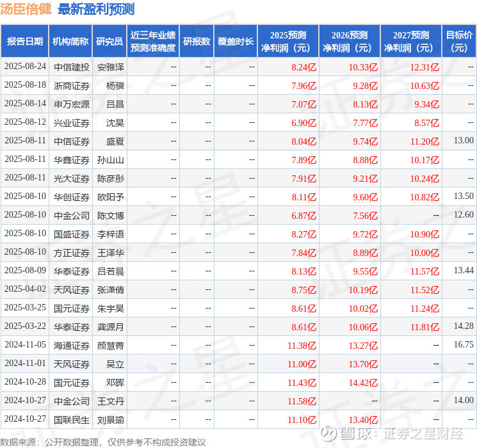Click the 机构简称 column header

pos(70,42)
